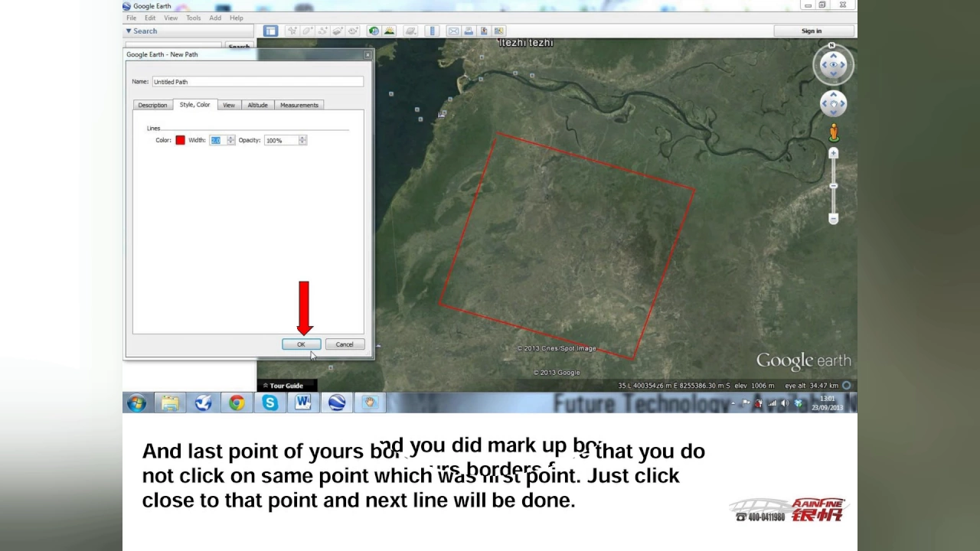This screenshot has height=551, width=980.
Task: Close the New Path dialog
Action: click(367, 54)
